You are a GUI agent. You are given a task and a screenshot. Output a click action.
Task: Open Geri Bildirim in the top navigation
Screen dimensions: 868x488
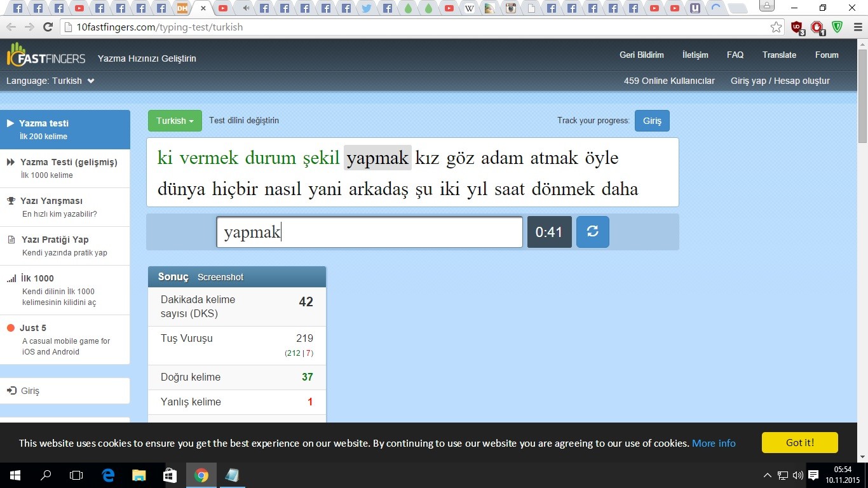[642, 55]
